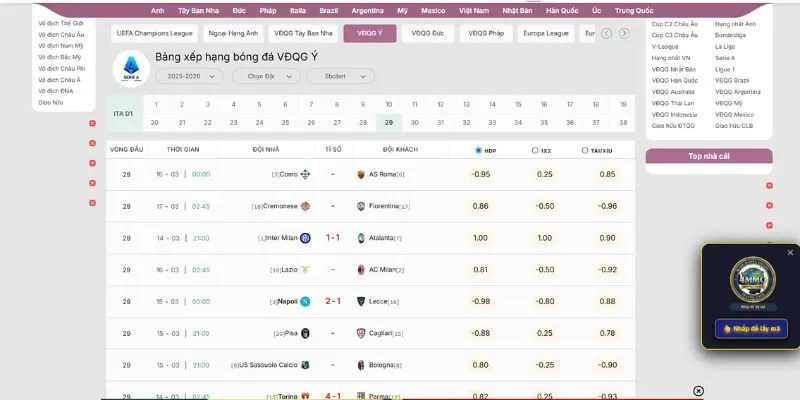
Task: Select the Tài/Xỉu odds radio button
Action: 585,149
